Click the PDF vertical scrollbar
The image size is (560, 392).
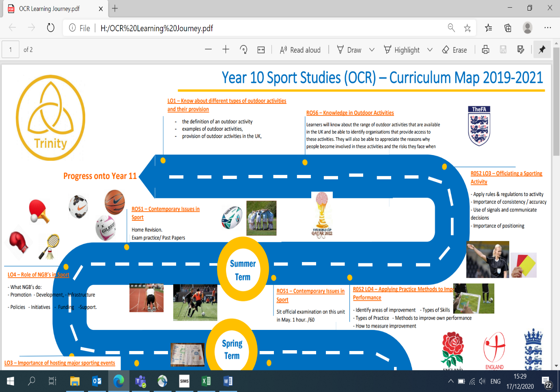click(556, 101)
